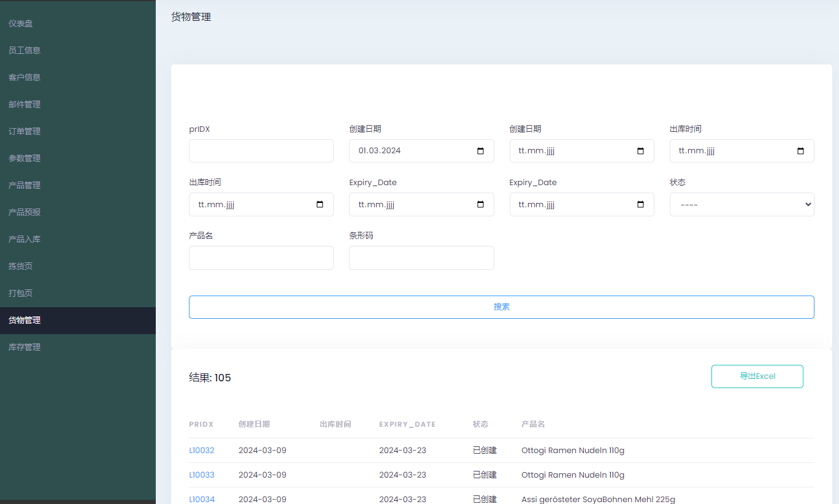Click 货物管理 page heading
Screen dimensions: 839x504
pyautogui.click(x=191, y=17)
